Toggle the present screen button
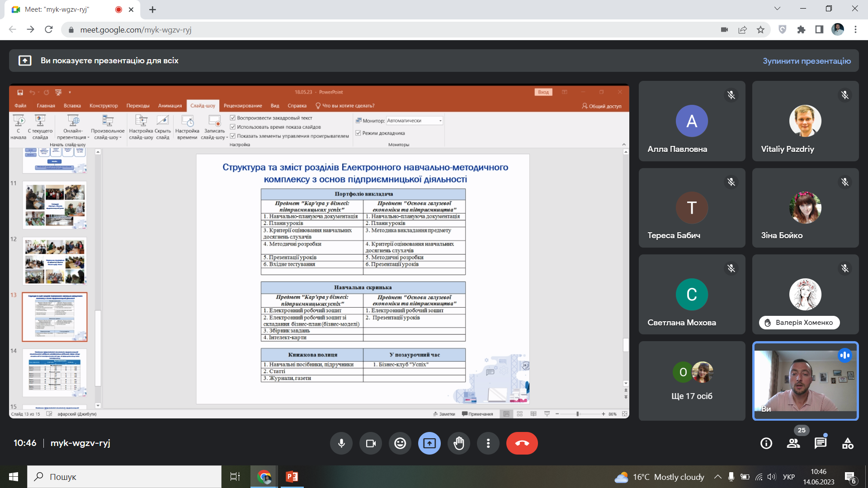The image size is (868, 488). [429, 443]
